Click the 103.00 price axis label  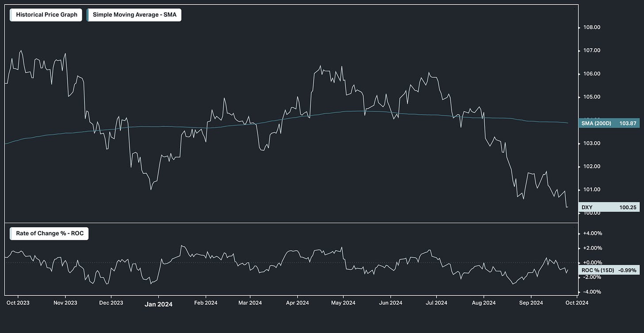pos(593,143)
